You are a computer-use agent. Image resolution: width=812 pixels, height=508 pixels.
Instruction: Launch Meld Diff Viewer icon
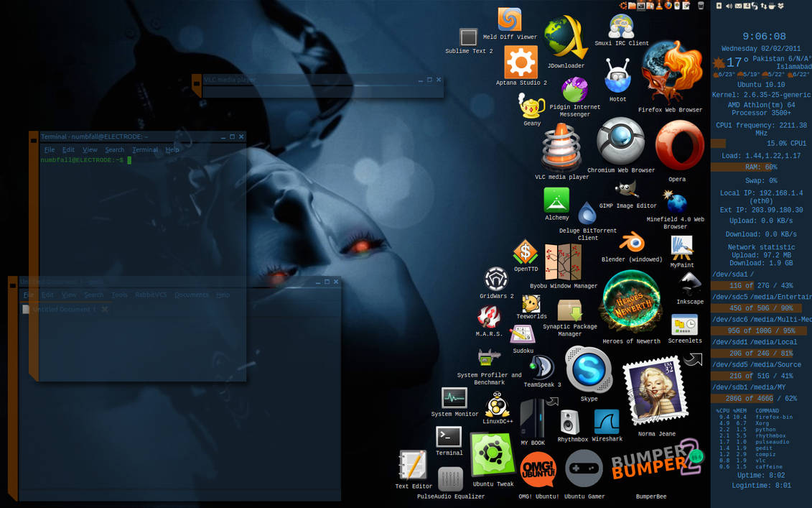pos(510,19)
